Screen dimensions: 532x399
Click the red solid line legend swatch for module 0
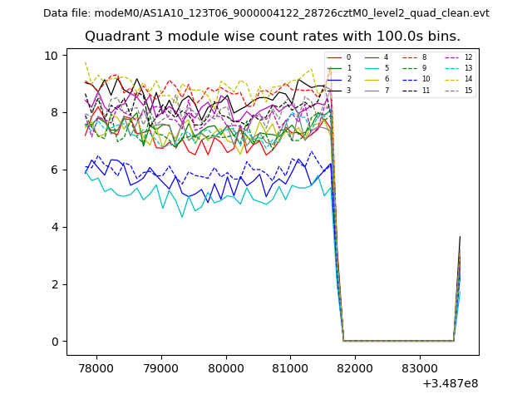tap(335, 57)
